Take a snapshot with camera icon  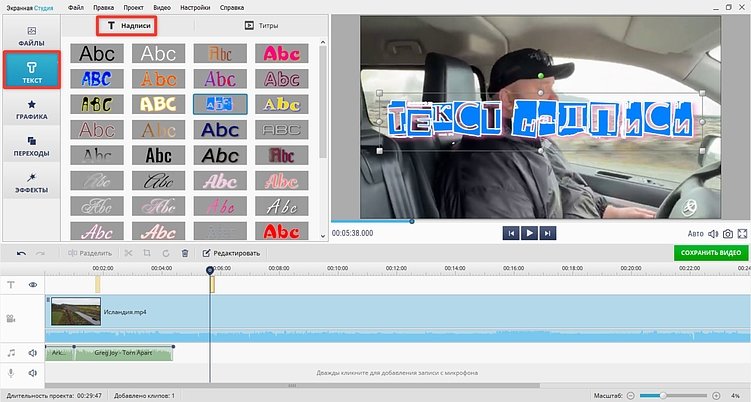pos(728,233)
